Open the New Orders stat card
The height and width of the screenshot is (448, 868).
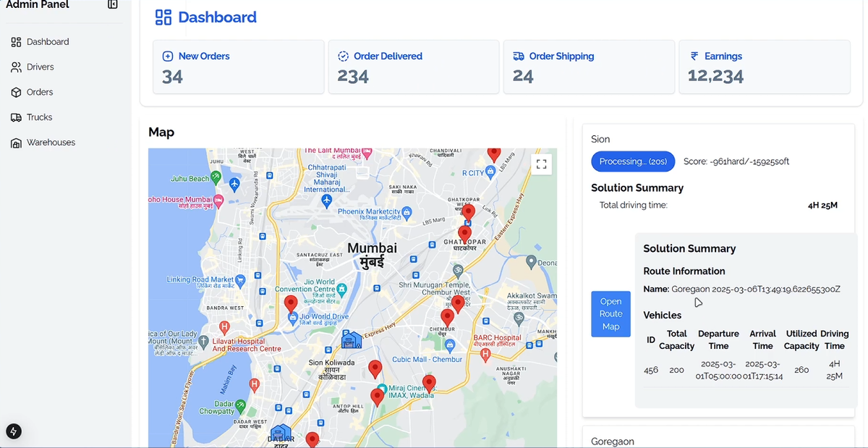click(238, 67)
